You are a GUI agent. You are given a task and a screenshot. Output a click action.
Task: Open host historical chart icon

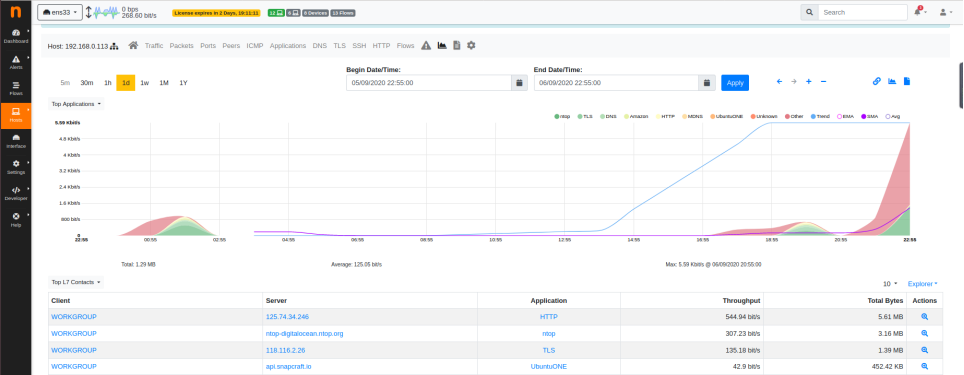pyautogui.click(x=441, y=45)
